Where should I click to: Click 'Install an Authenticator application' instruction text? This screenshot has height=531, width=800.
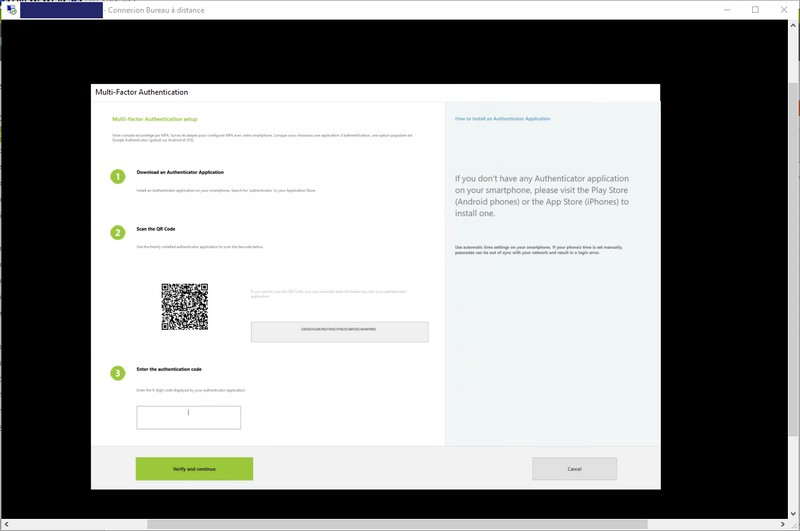click(226, 190)
